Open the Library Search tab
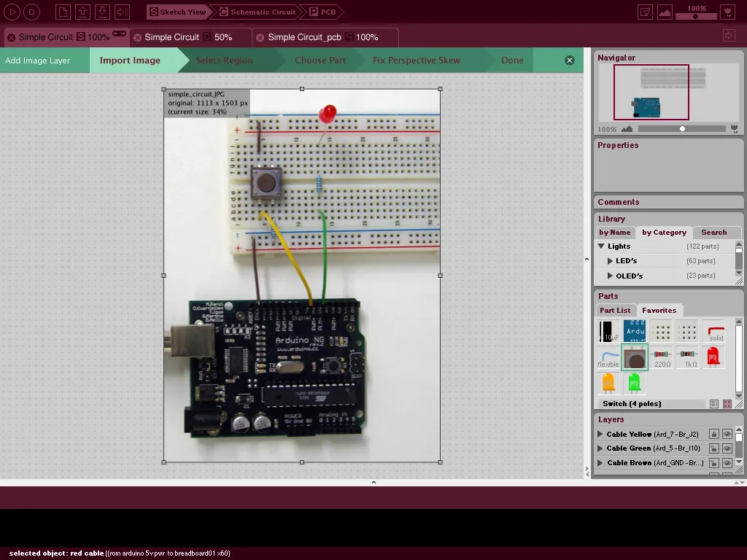Viewport: 747px width, 560px height. click(713, 233)
